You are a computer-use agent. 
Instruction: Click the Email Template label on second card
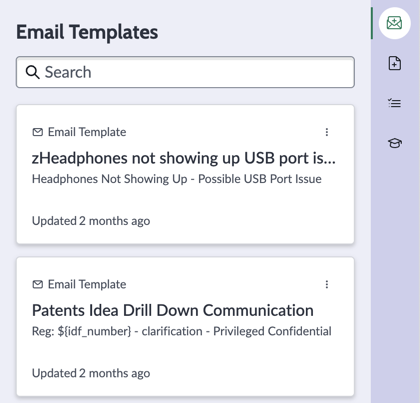pos(87,284)
